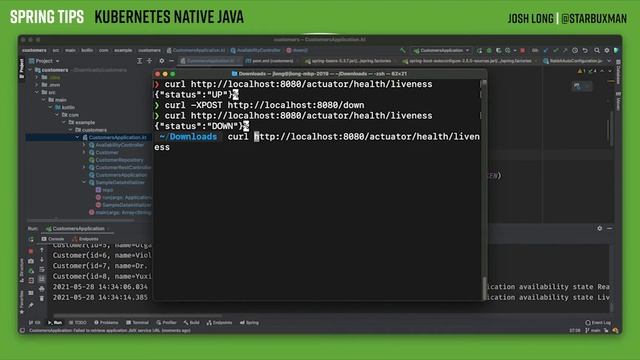Select the CustomersApplication.kt editor tab
Screen dimensions: 640x360
click(x=211, y=61)
